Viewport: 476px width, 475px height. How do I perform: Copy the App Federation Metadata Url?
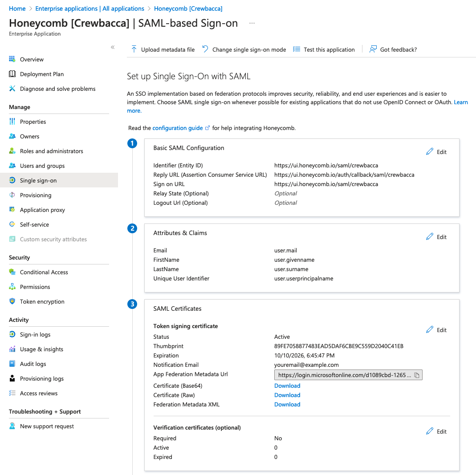[417, 375]
